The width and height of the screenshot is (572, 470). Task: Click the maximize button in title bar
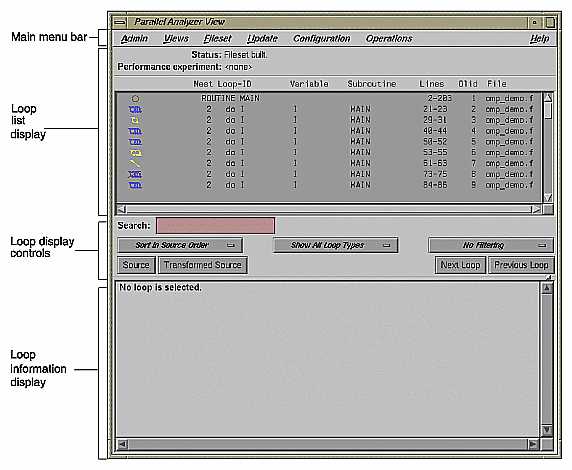coord(550,22)
